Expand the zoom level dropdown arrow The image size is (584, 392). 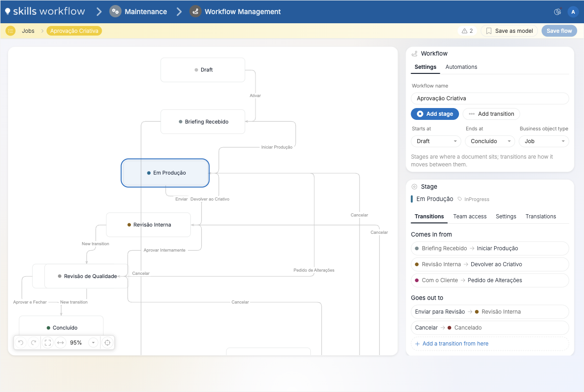pyautogui.click(x=94, y=343)
